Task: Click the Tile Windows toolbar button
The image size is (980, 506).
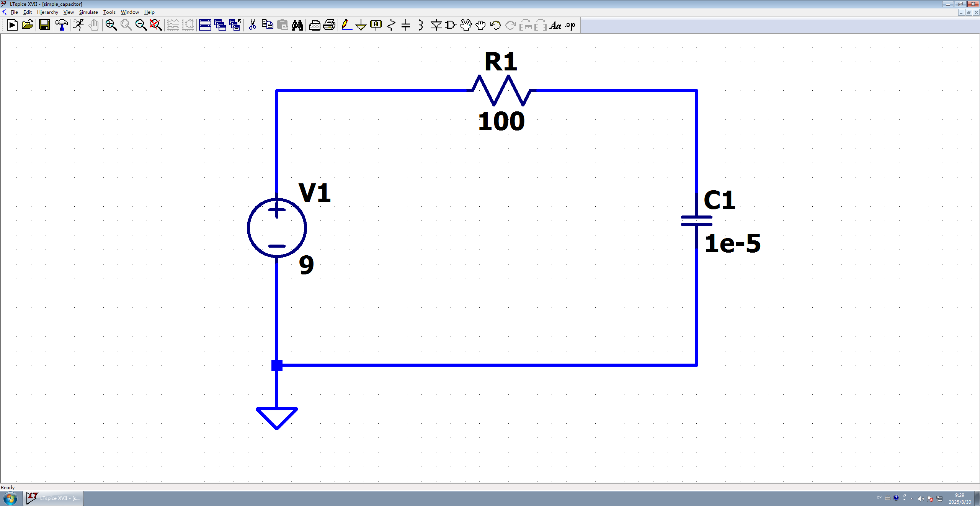Action: pyautogui.click(x=205, y=25)
